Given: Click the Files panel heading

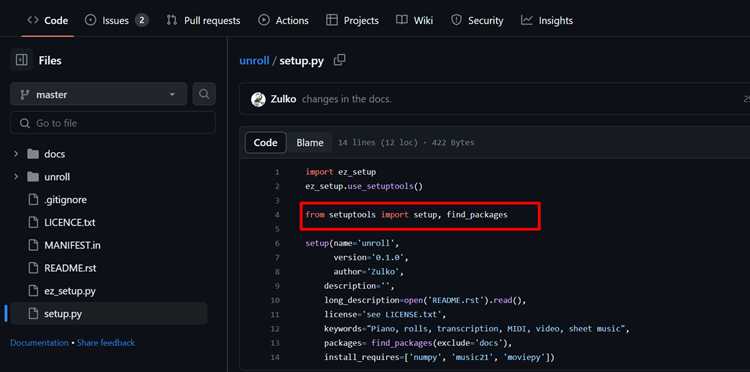Looking at the screenshot, I should coord(50,61).
